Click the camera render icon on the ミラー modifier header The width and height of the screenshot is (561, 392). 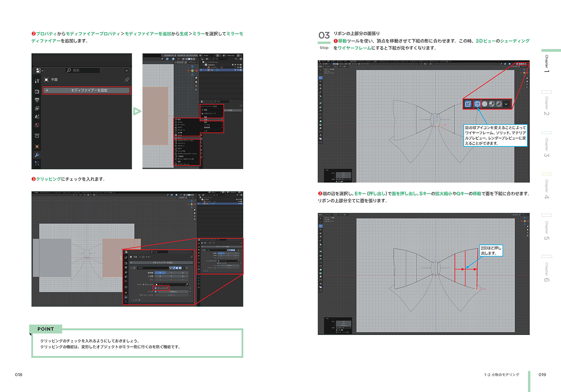tap(180, 268)
